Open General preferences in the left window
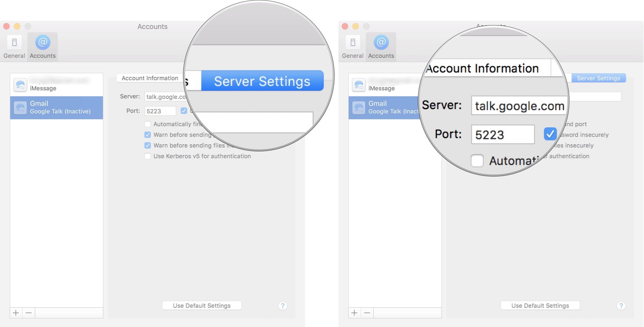644x327 pixels. pos(14,47)
